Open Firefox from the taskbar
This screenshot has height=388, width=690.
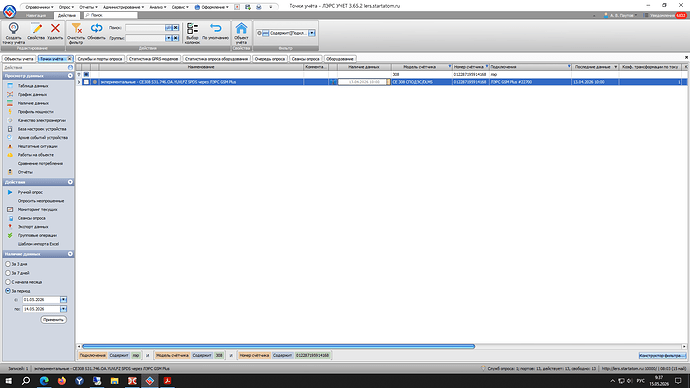pos(62,381)
